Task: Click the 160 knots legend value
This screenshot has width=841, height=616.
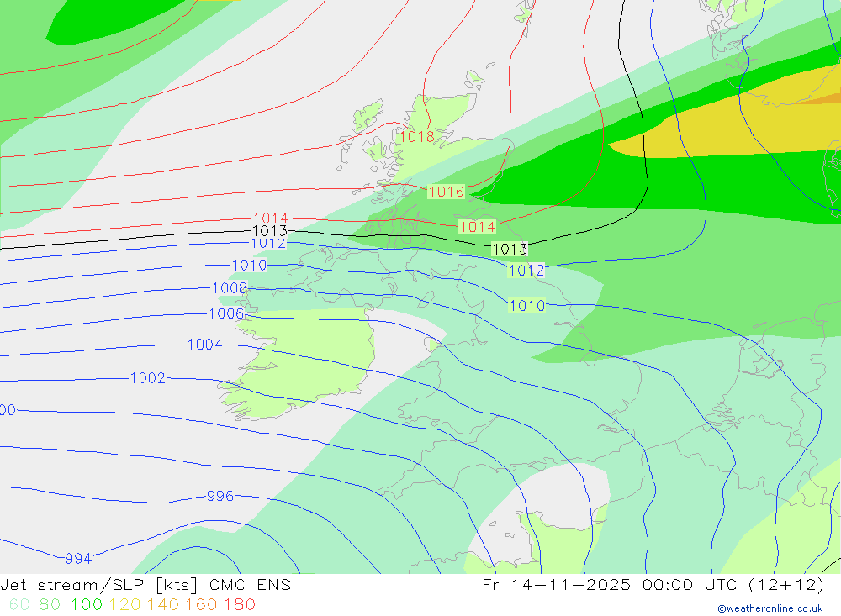Action: [x=201, y=605]
